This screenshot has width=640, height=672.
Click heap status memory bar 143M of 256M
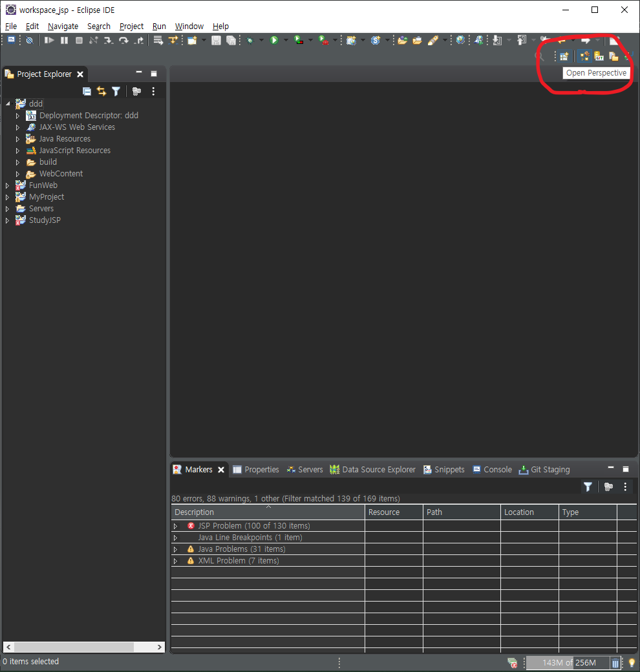[570, 662]
